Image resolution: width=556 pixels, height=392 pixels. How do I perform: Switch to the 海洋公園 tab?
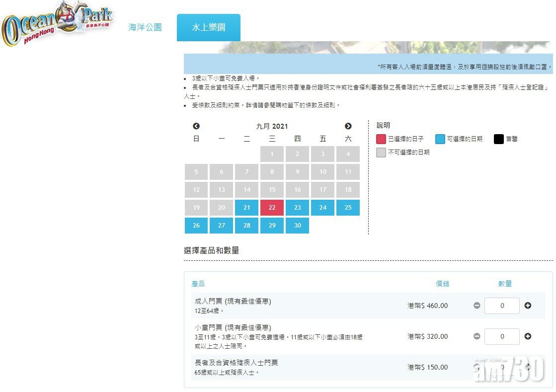145,28
